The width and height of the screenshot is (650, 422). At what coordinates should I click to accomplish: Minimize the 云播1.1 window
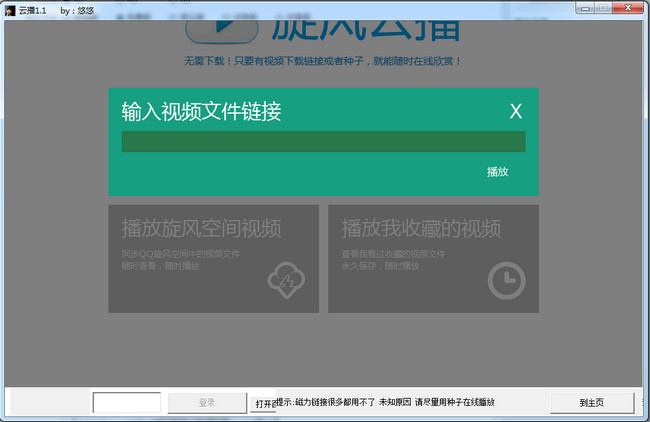[585, 8]
